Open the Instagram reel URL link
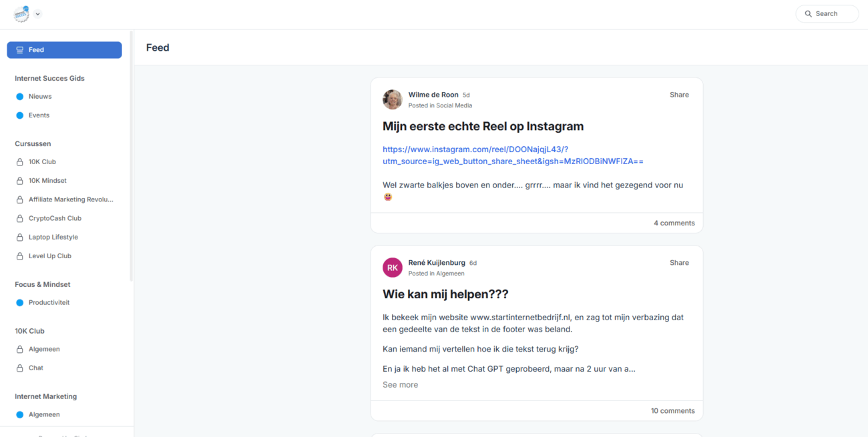868x437 pixels. click(x=513, y=155)
